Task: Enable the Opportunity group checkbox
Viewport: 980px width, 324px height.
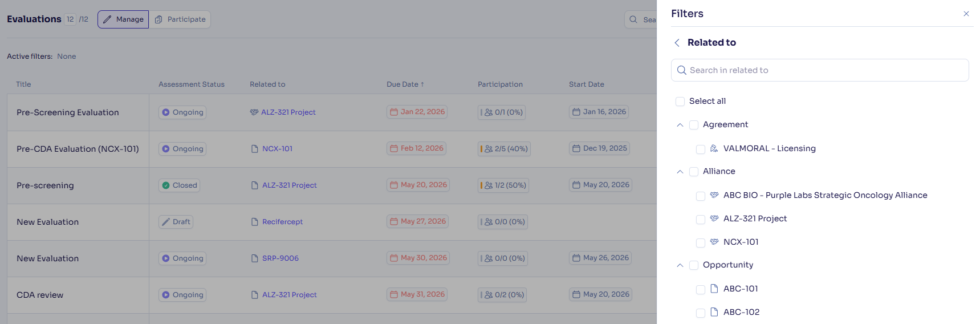Action: click(x=694, y=265)
